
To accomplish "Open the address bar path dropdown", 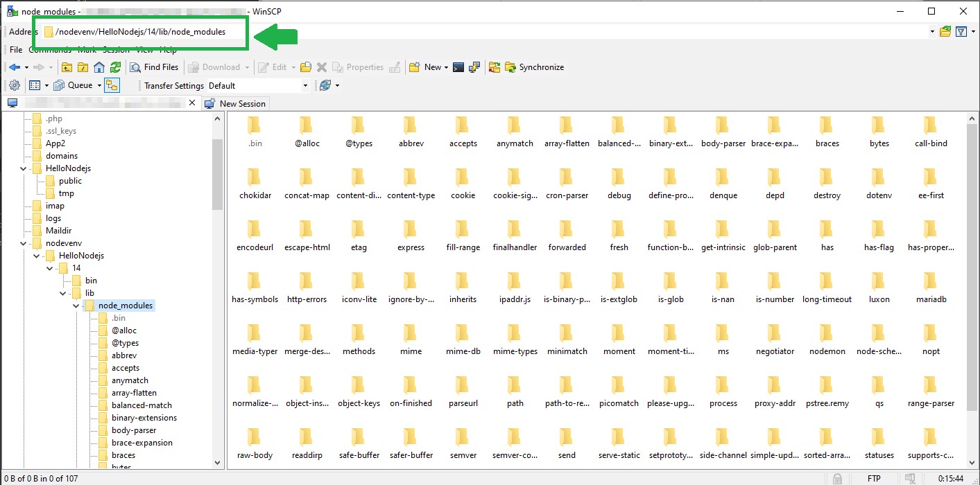I will click(932, 31).
